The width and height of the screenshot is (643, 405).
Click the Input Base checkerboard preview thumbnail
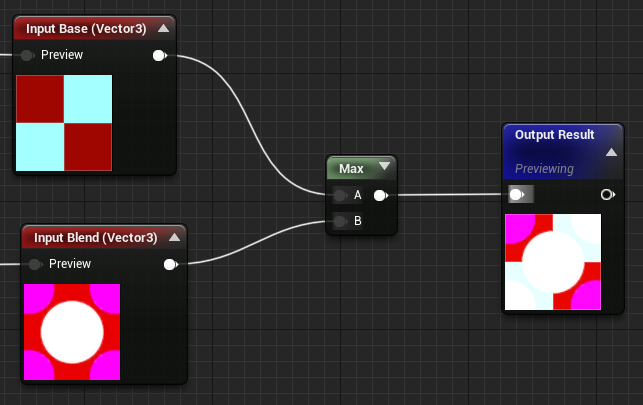[64, 123]
